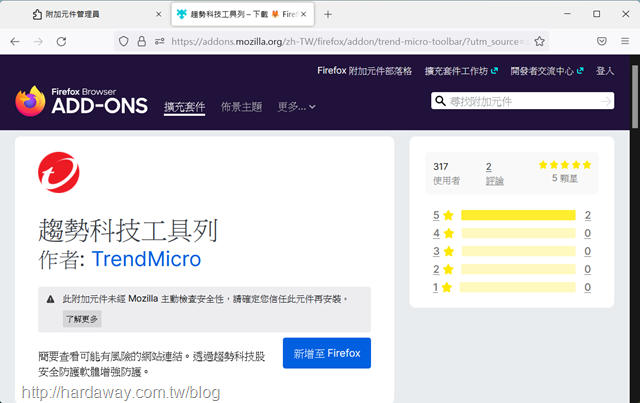Open the 擴充套件 navigation item
This screenshot has height=403, width=640.
click(x=184, y=107)
